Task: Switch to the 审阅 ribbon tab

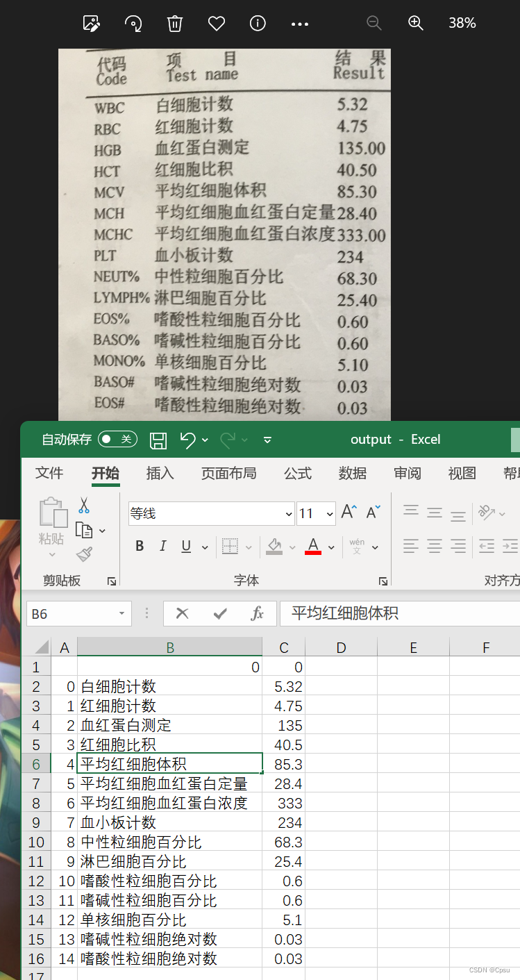Action: [x=408, y=473]
